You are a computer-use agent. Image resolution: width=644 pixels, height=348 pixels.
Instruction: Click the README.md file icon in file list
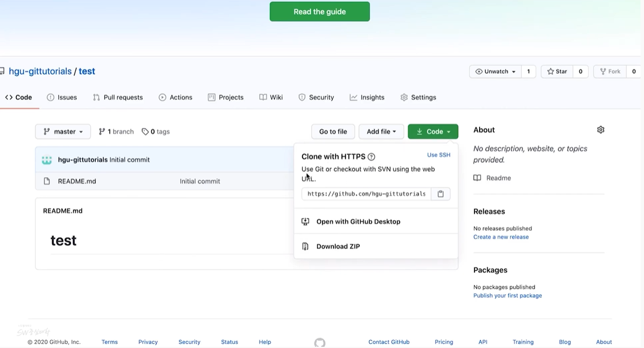point(47,181)
